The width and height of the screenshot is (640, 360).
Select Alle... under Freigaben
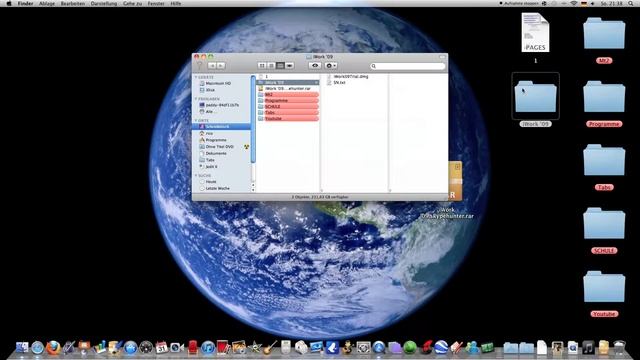point(207,111)
